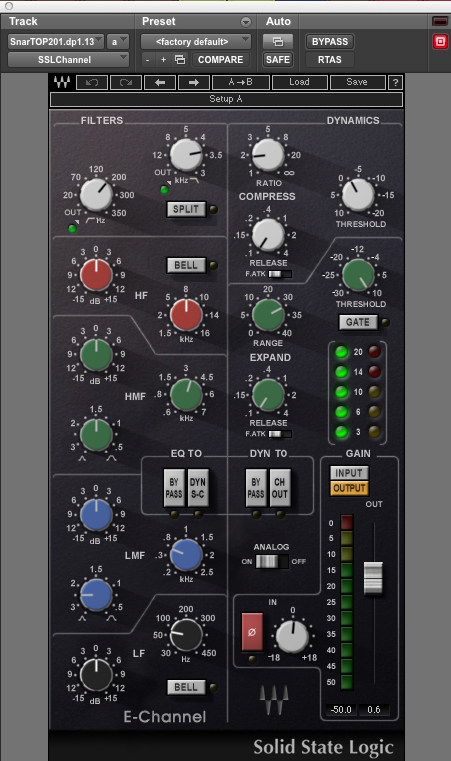Open the automation window icon under Auto
The height and width of the screenshot is (761, 451).
[278, 42]
